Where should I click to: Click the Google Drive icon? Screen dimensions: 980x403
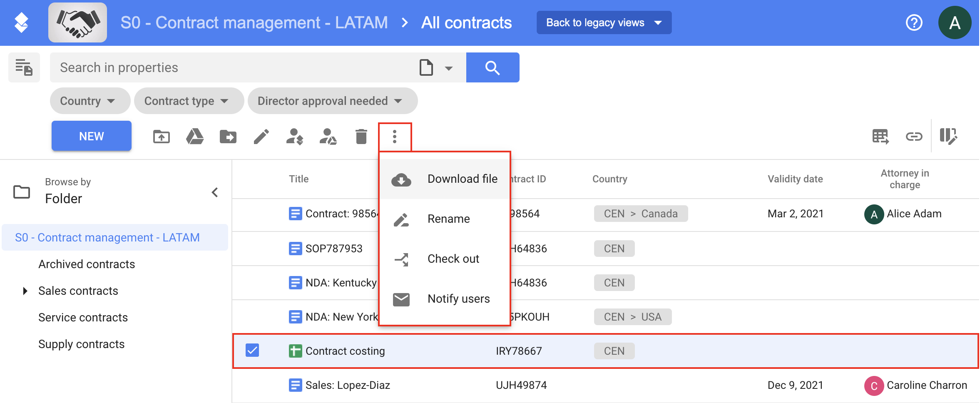[195, 137]
